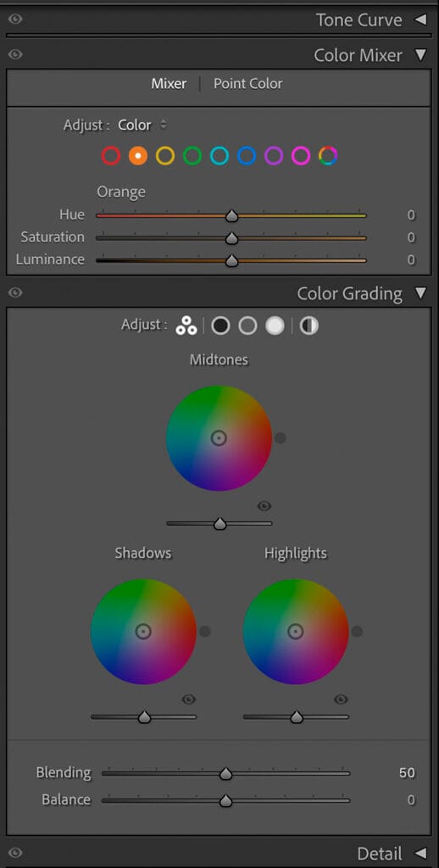
Task: Select the orange color circle
Action: pos(138,156)
